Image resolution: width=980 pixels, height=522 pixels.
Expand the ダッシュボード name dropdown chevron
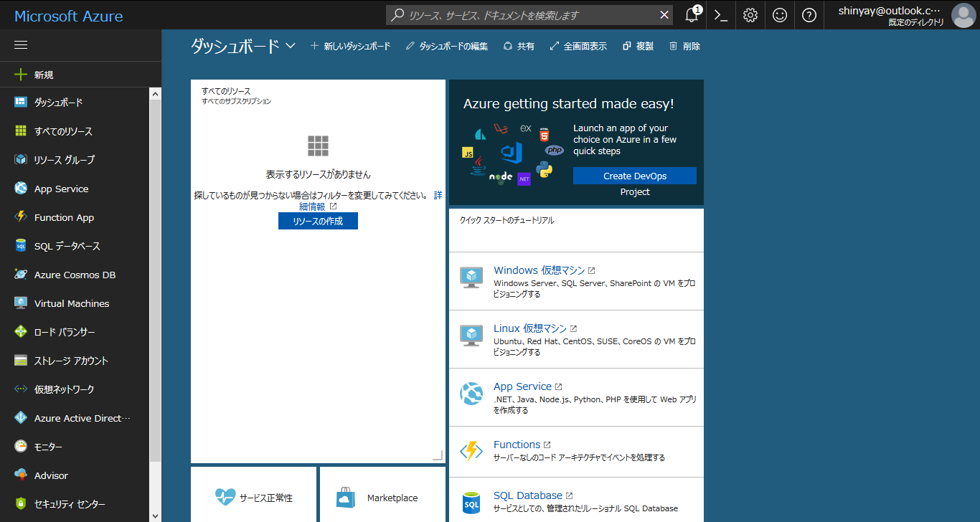pos(290,45)
